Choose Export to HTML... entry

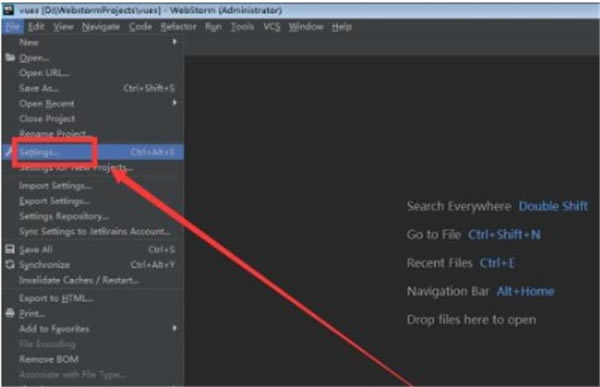pos(92,298)
